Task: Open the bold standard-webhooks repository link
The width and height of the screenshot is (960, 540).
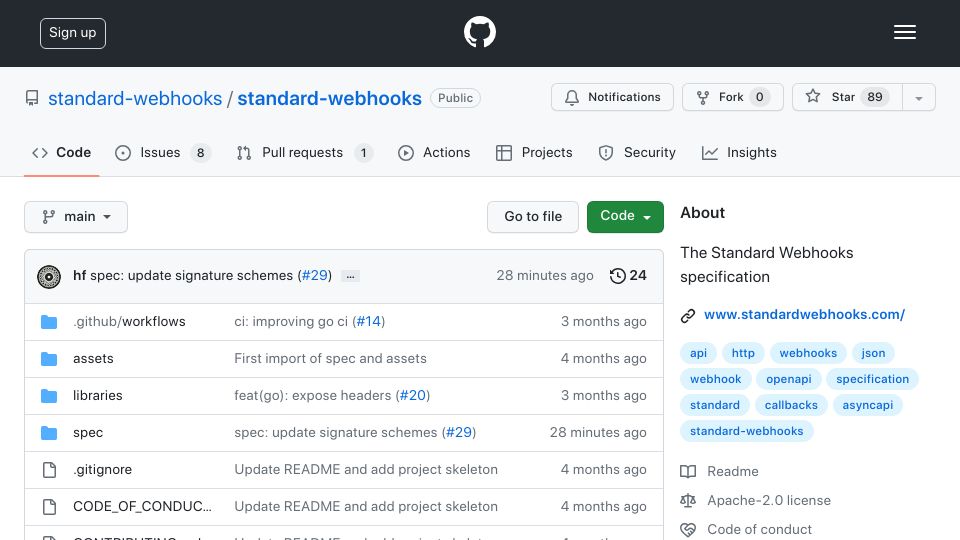Action: point(329,99)
